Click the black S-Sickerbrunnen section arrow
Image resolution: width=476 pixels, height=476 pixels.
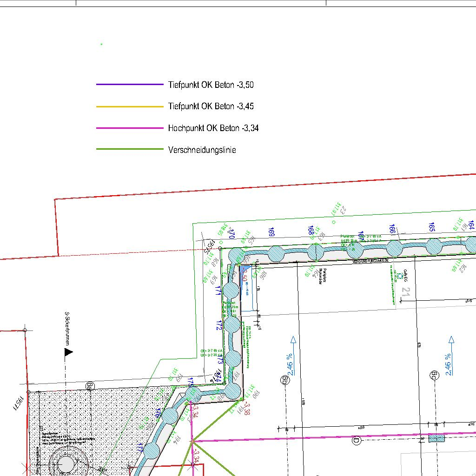tap(68, 352)
